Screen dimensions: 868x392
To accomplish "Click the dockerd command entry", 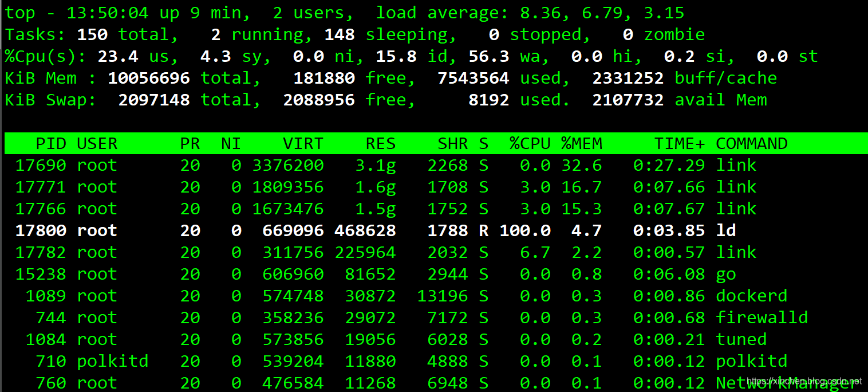I will [x=752, y=296].
